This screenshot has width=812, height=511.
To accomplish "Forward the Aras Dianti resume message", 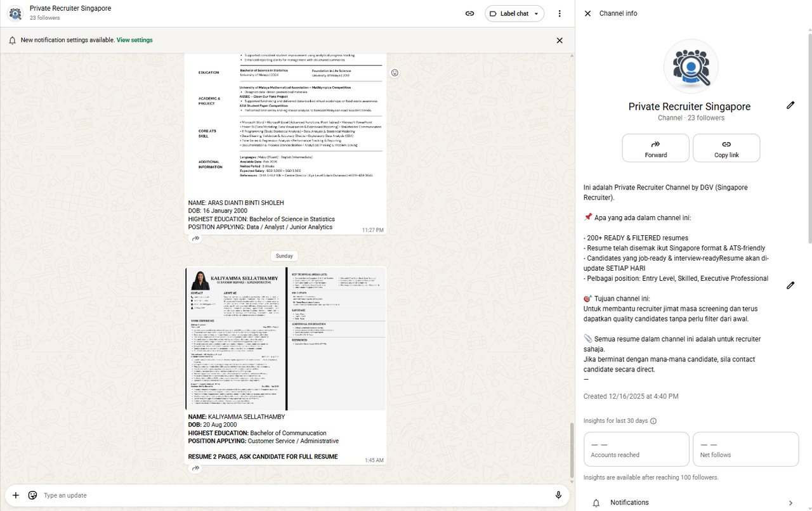I will [195, 238].
